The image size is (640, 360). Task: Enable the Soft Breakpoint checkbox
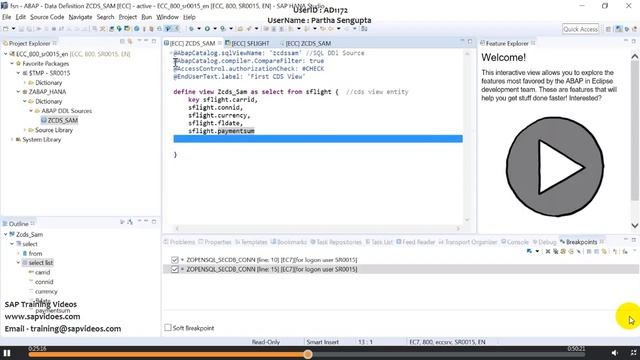tap(168, 327)
